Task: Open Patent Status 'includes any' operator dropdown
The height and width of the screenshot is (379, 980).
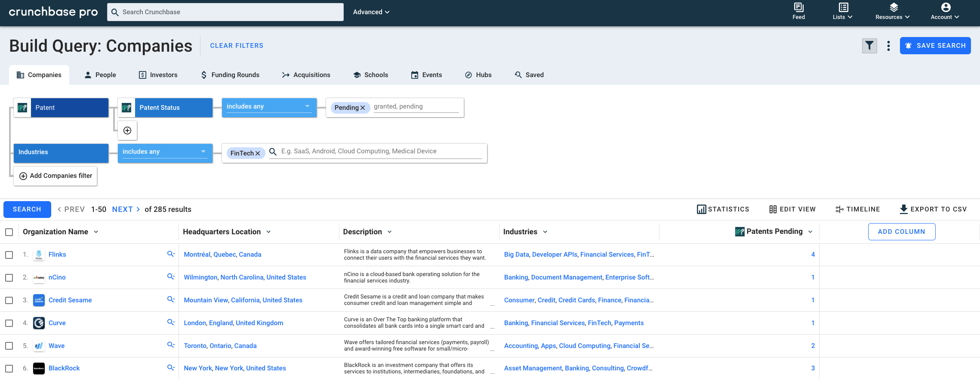Action: [269, 107]
